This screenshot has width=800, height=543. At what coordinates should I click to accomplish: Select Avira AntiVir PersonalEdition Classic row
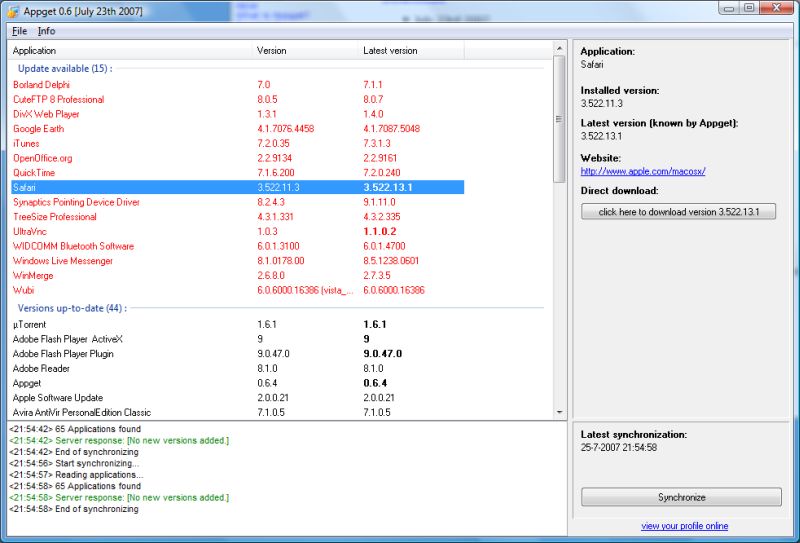[x=238, y=412]
